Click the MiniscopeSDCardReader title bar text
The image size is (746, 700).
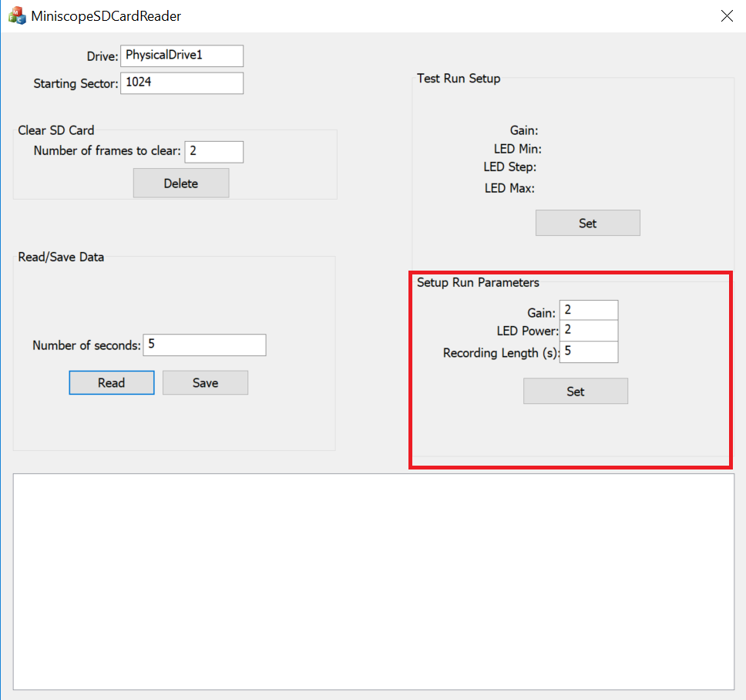tap(106, 16)
